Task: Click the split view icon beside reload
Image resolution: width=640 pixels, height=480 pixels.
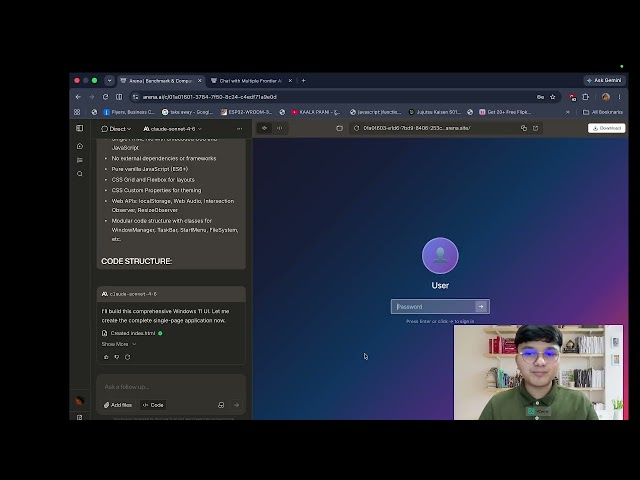Action: coord(119,97)
